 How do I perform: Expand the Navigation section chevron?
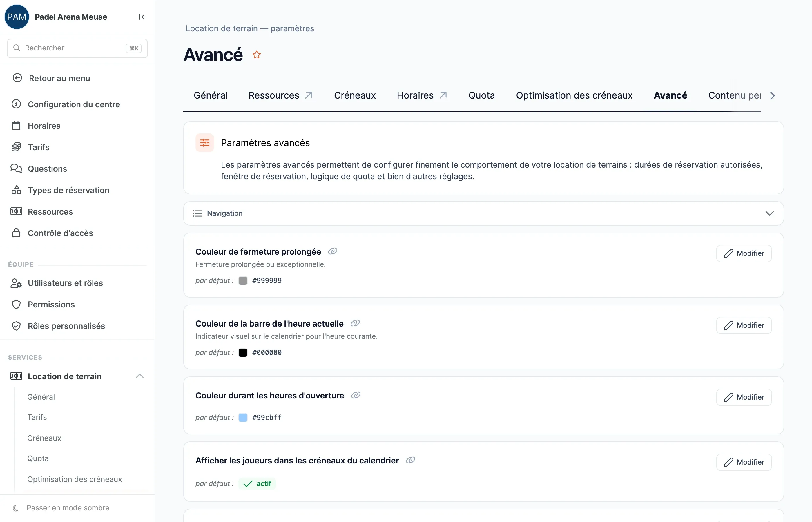click(769, 213)
